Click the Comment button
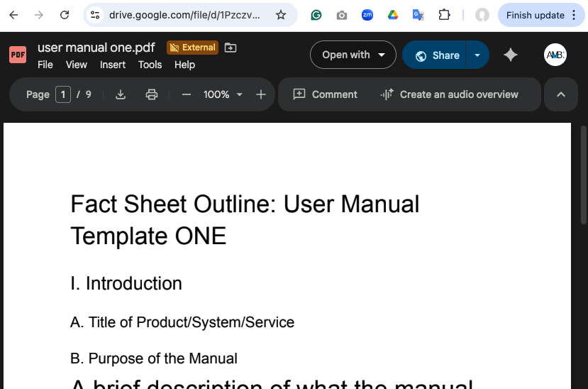 [x=326, y=94]
